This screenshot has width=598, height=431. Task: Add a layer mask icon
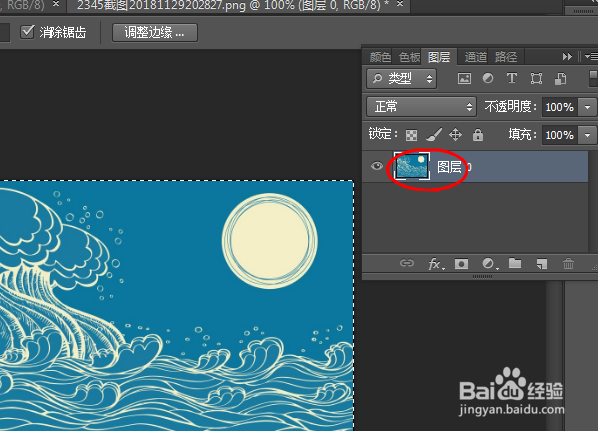coord(461,264)
